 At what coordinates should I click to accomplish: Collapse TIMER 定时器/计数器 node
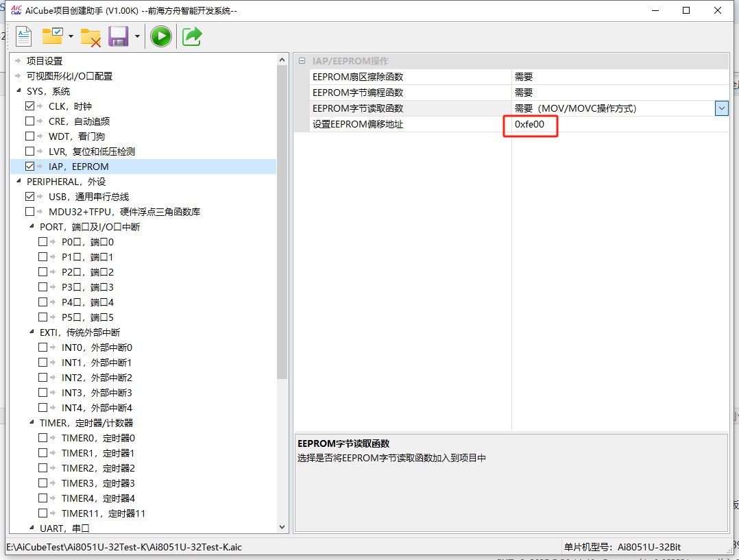click(x=32, y=422)
